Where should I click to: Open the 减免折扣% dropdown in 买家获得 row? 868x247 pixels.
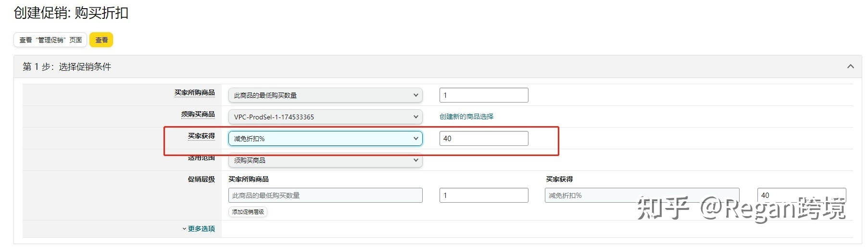[x=326, y=139]
